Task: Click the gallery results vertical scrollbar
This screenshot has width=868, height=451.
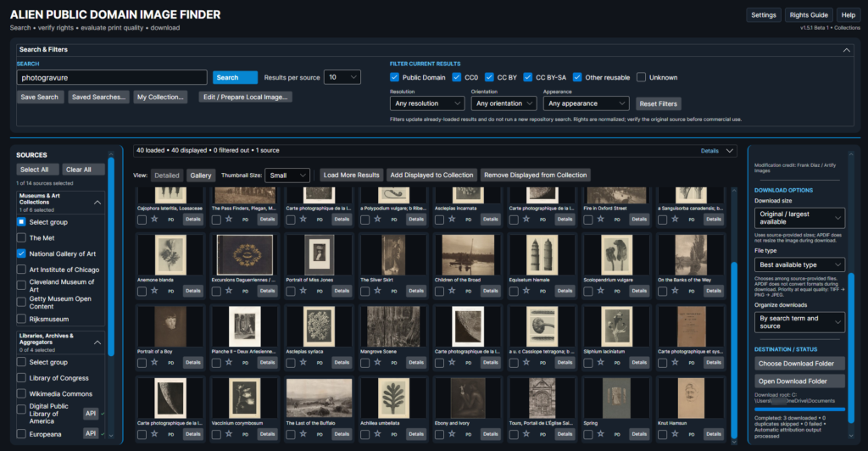Action: click(x=735, y=348)
